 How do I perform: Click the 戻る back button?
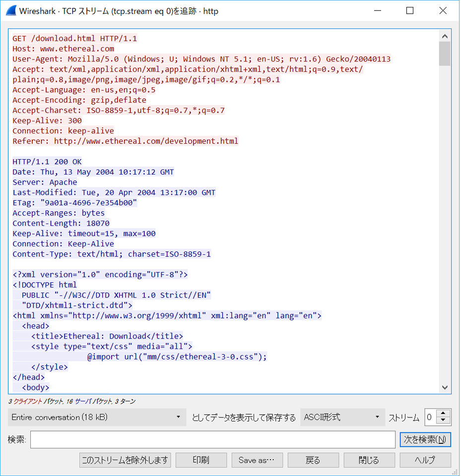[x=313, y=460]
